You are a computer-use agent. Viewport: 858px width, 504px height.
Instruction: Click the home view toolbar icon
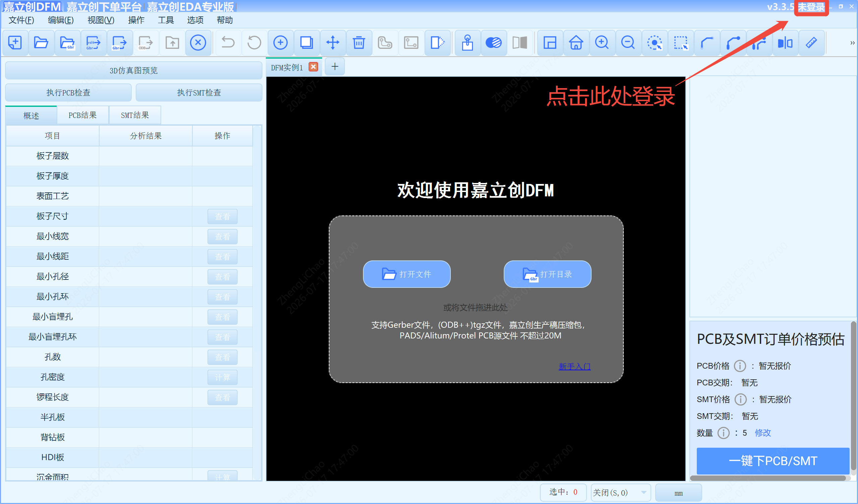click(576, 43)
